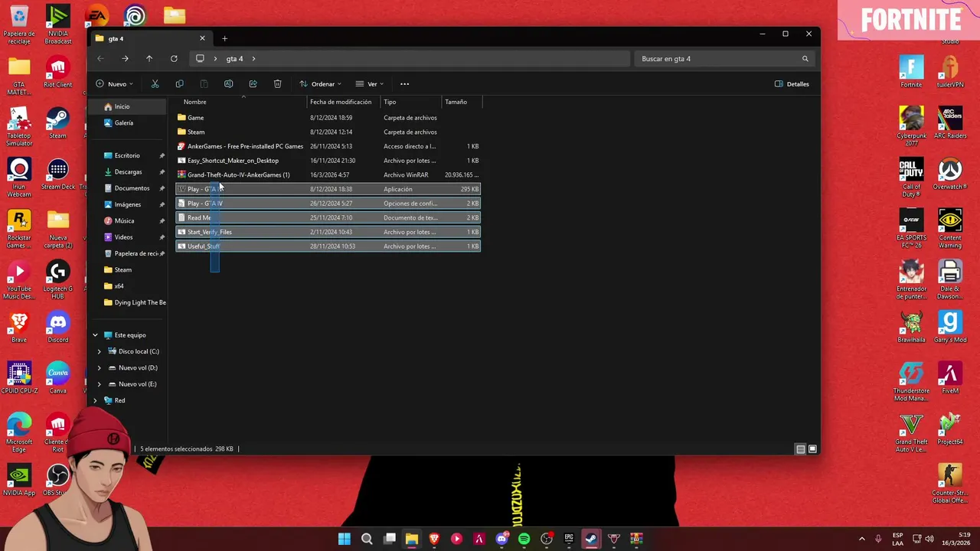Open Windows Start menu
The width and height of the screenshot is (980, 551).
tap(345, 539)
